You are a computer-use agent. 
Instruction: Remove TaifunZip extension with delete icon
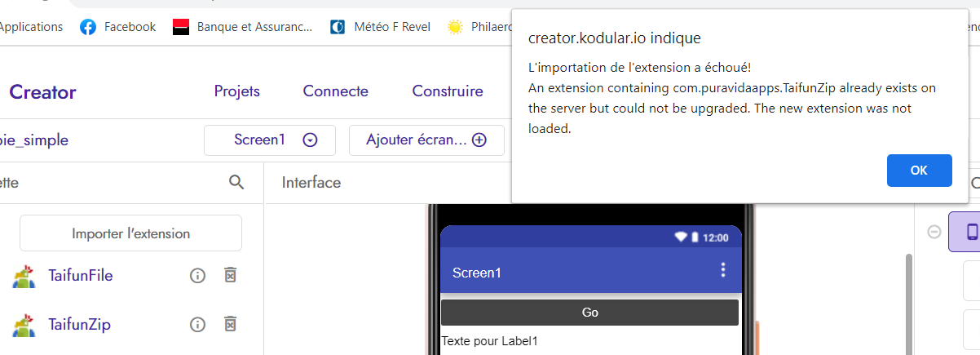click(230, 325)
